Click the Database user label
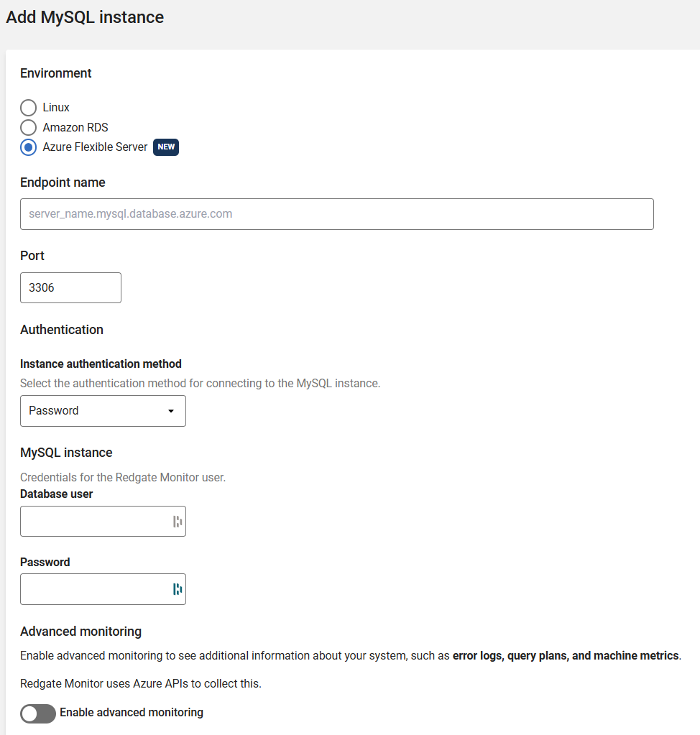 coord(57,494)
